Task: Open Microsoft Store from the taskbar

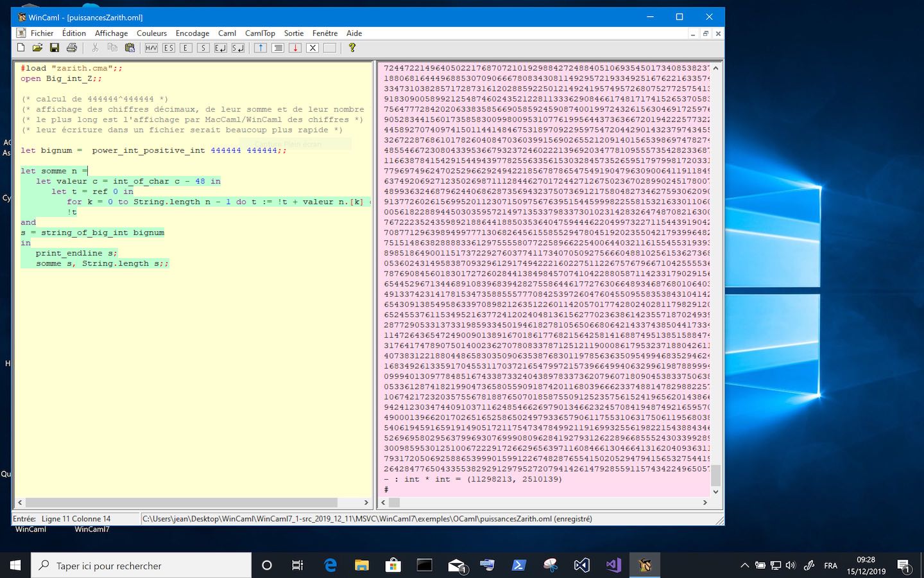Action: pyautogui.click(x=393, y=565)
